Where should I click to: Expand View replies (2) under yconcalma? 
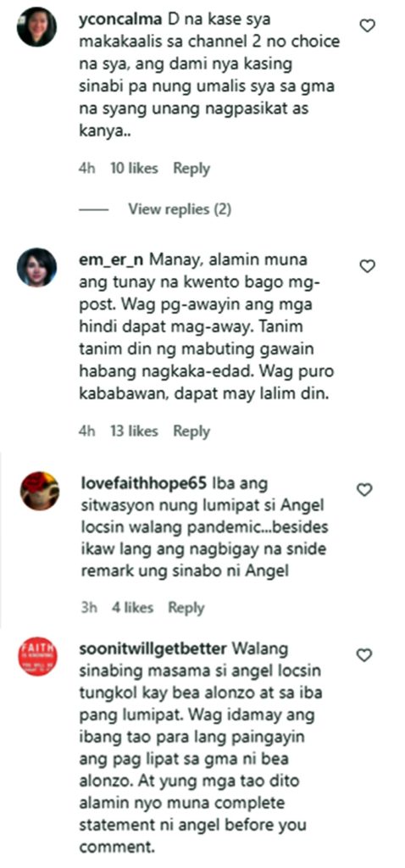tap(180, 209)
